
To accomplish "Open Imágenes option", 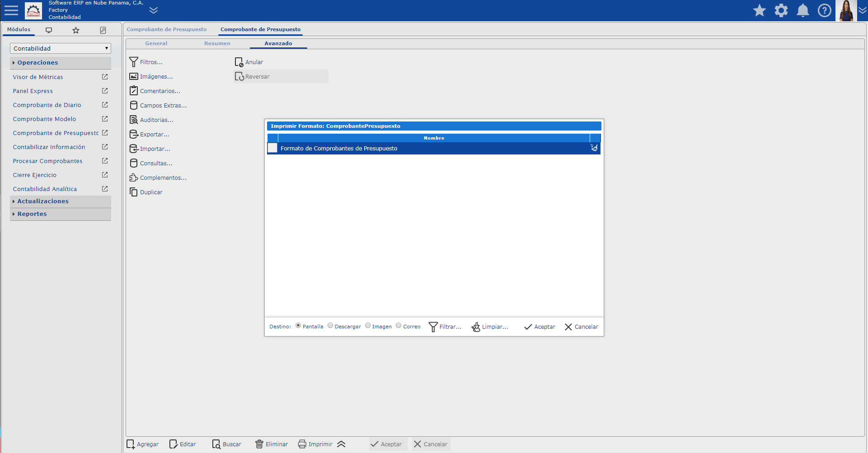I will coord(151,77).
